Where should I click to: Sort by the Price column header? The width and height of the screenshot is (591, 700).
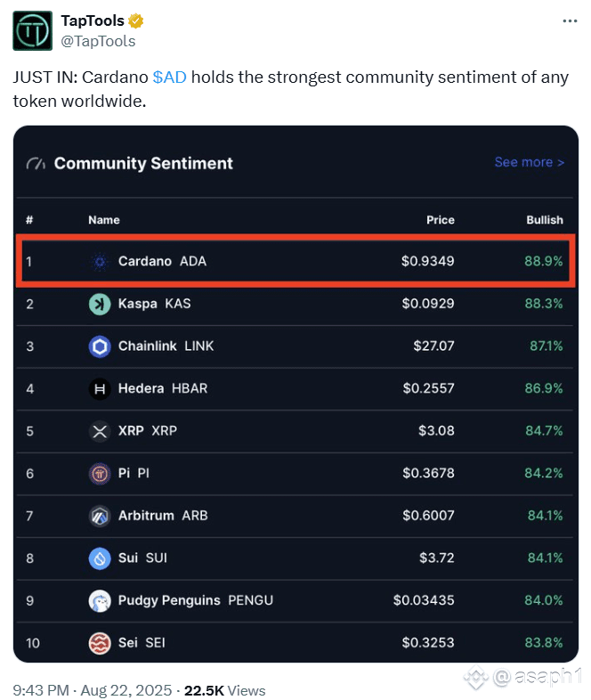tap(441, 220)
